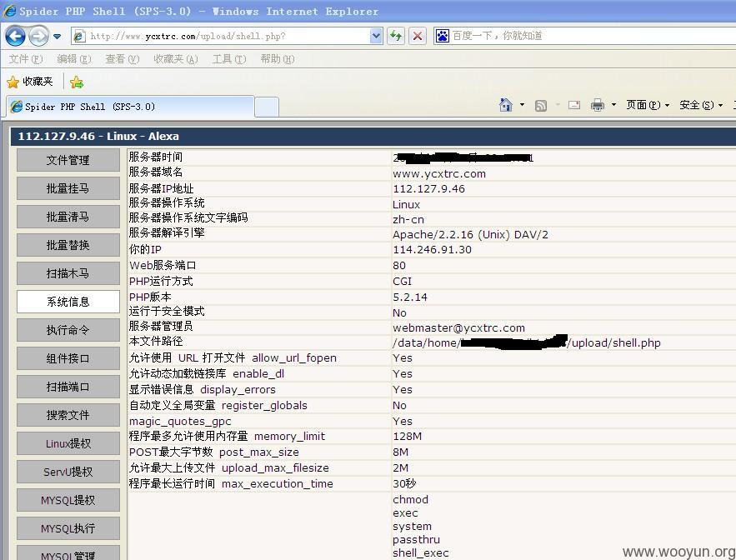Screen dimensions: 736x560
Task: Click the Print printer icon
Action: pos(598,105)
